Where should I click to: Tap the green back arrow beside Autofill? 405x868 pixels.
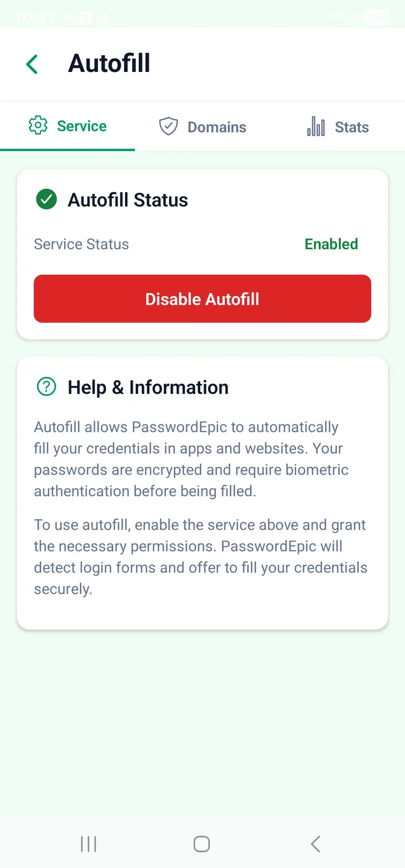[x=32, y=64]
